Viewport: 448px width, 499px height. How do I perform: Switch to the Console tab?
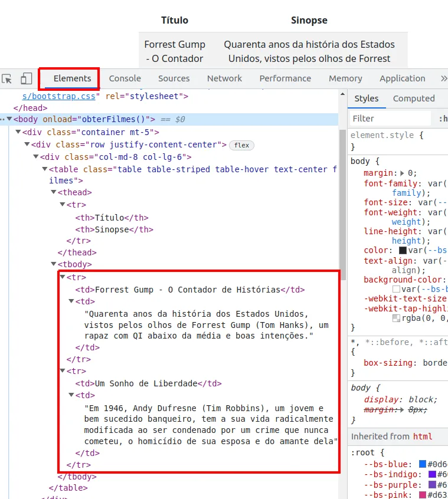pos(125,78)
